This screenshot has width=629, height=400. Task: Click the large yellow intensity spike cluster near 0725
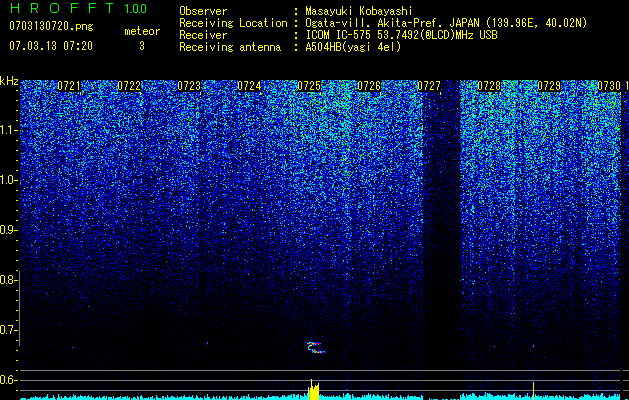[x=313, y=390]
